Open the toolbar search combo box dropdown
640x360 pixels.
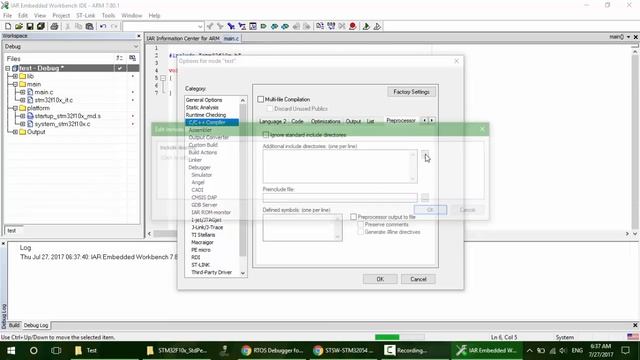pos(200,27)
